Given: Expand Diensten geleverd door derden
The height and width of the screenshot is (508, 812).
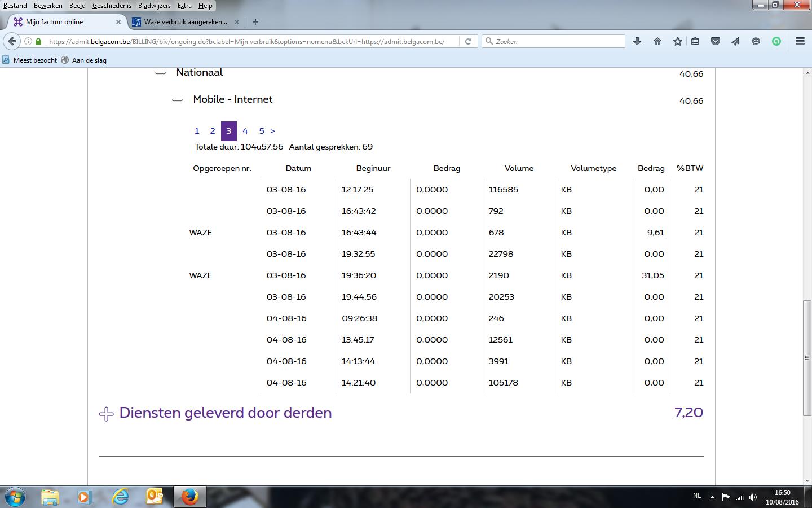Looking at the screenshot, I should 106,414.
